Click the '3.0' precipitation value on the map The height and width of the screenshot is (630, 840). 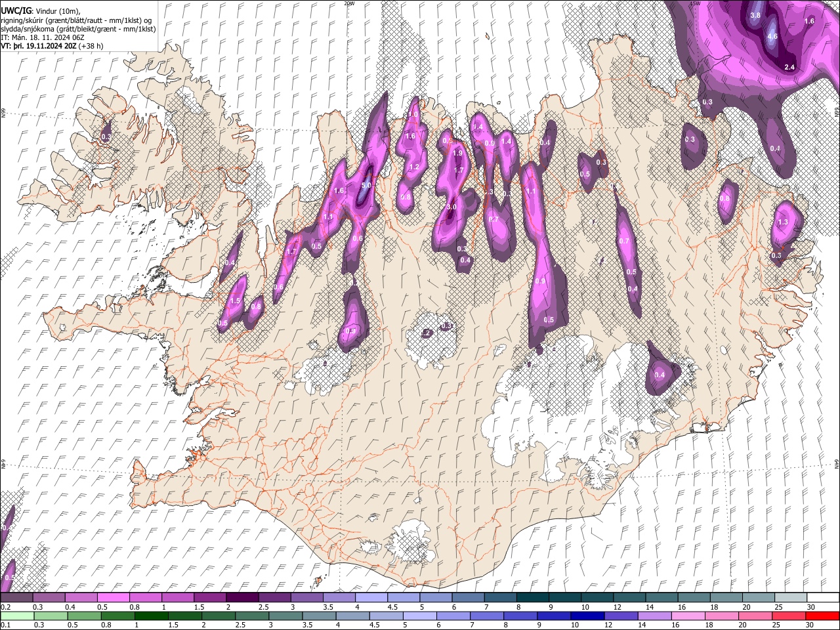pos(451,207)
